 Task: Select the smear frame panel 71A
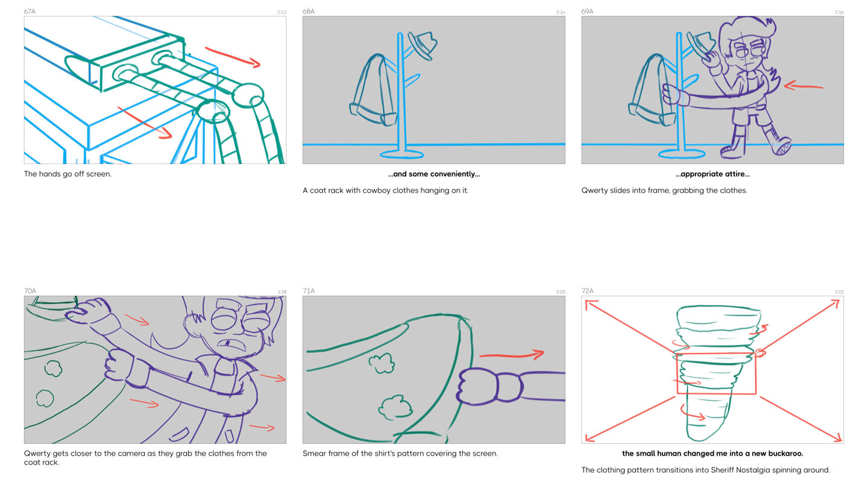[434, 370]
